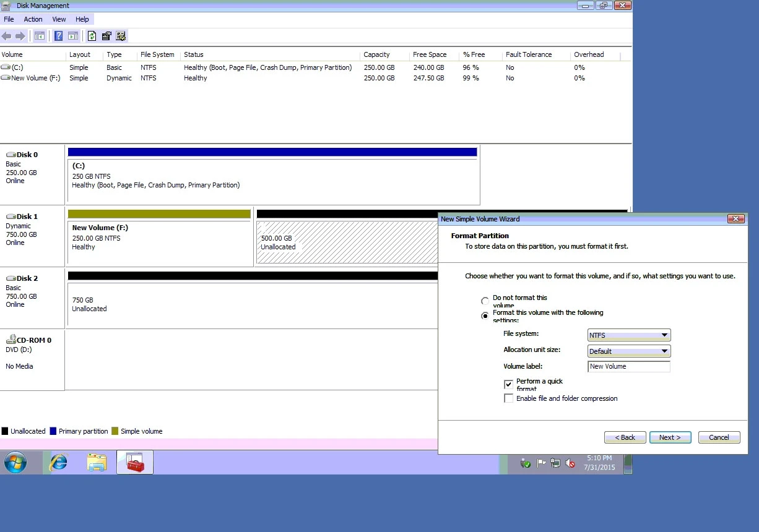This screenshot has height=532, width=759.
Task: Click the Volume label text field
Action: pos(629,367)
